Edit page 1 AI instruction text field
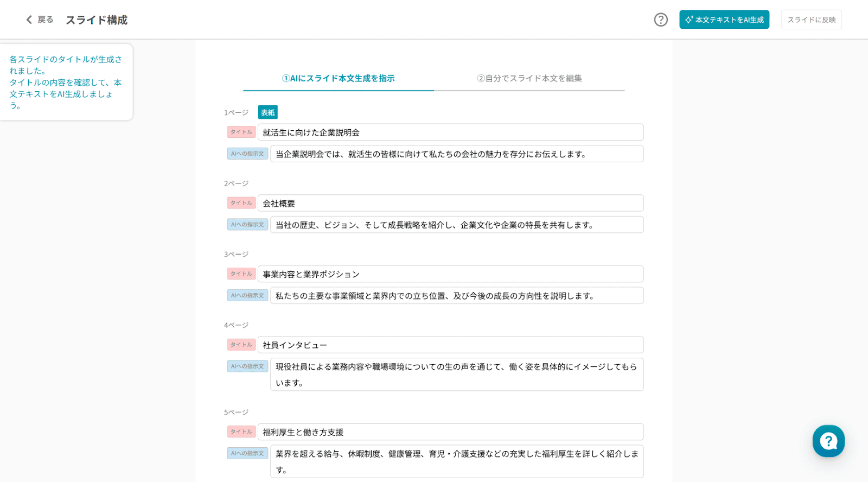868x482 pixels. point(457,154)
